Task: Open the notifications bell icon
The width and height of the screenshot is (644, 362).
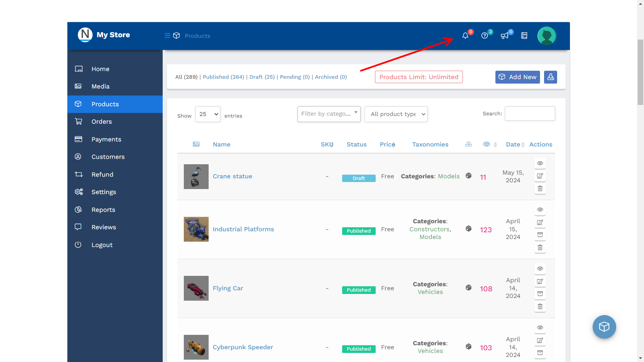Action: [x=465, y=36]
